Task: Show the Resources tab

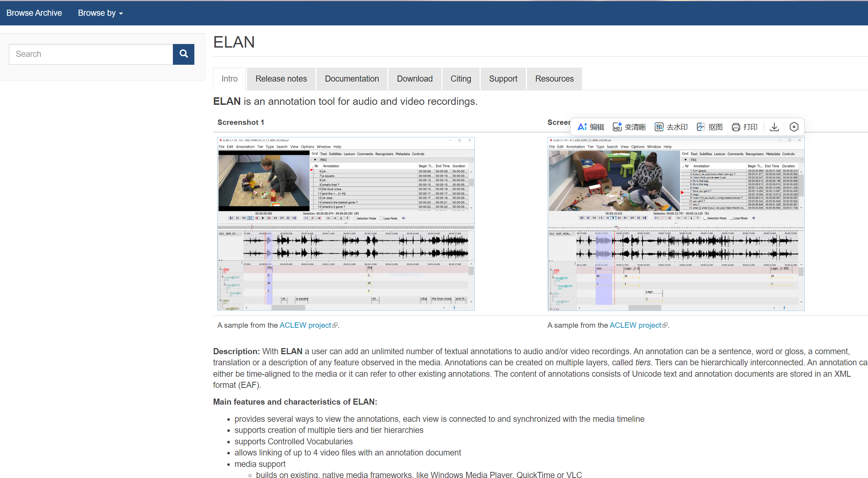Action: [x=554, y=79]
